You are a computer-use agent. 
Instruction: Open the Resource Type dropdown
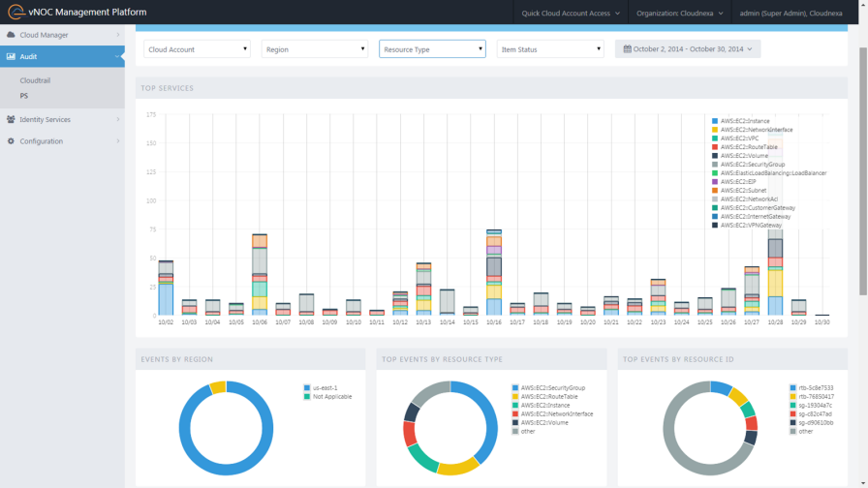pyautogui.click(x=432, y=49)
